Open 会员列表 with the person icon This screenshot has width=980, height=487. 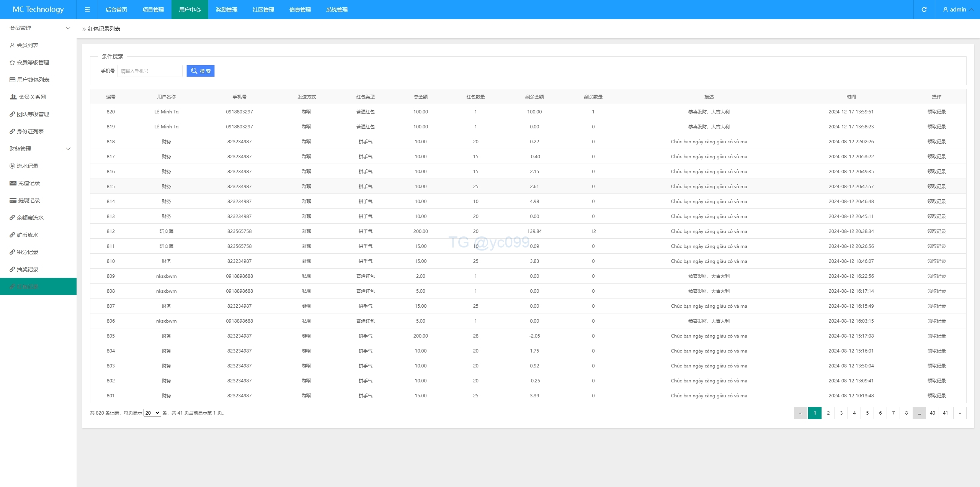pos(27,45)
